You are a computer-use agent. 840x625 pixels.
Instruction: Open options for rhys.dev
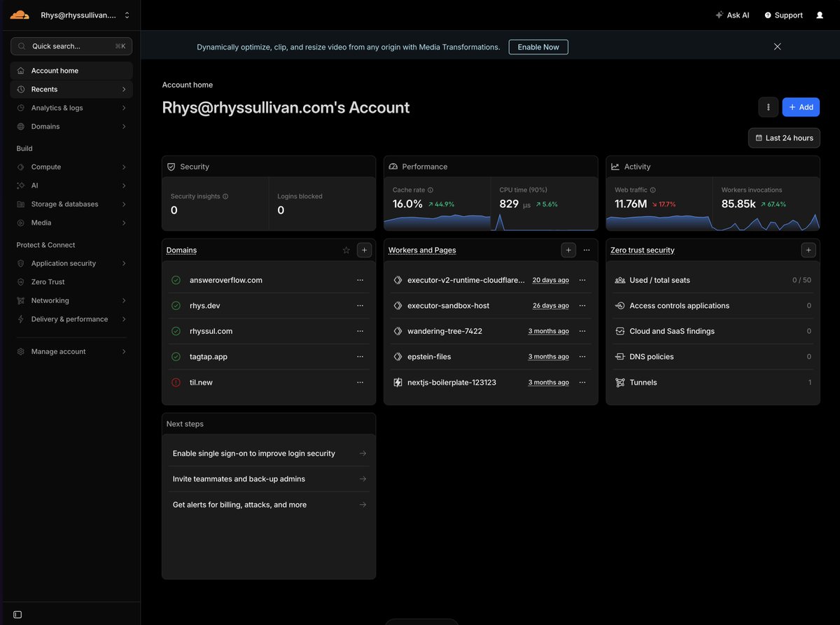click(360, 306)
